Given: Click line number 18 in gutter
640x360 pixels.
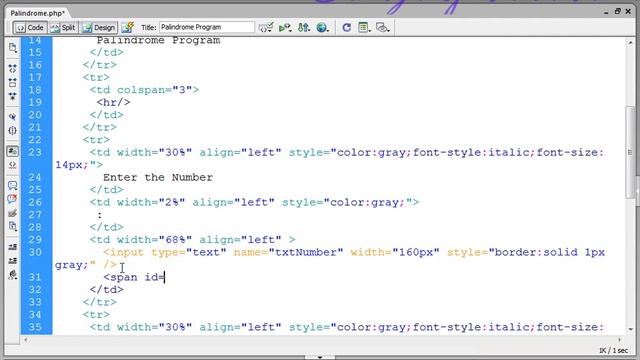Looking at the screenshot, I should [x=35, y=90].
